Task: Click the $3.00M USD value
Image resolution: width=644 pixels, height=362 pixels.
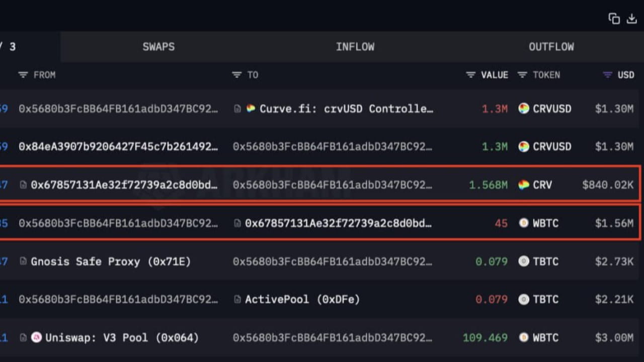Action: pyautogui.click(x=614, y=338)
